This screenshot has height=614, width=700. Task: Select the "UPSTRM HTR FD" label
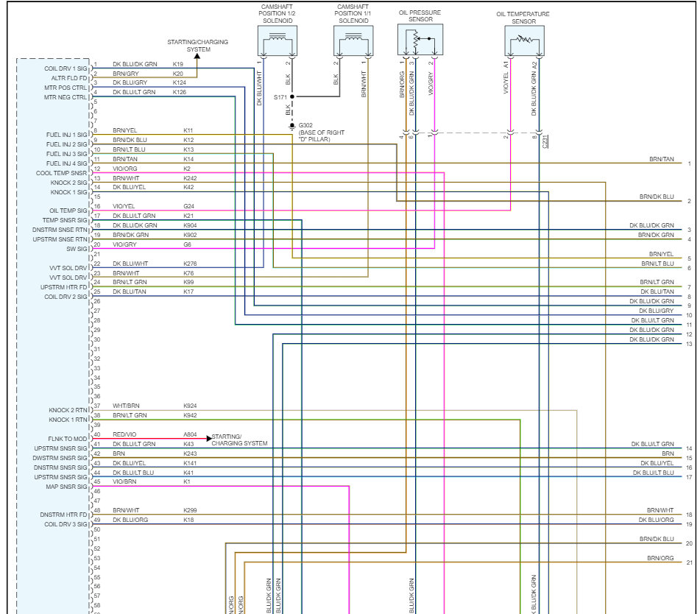tap(64, 287)
